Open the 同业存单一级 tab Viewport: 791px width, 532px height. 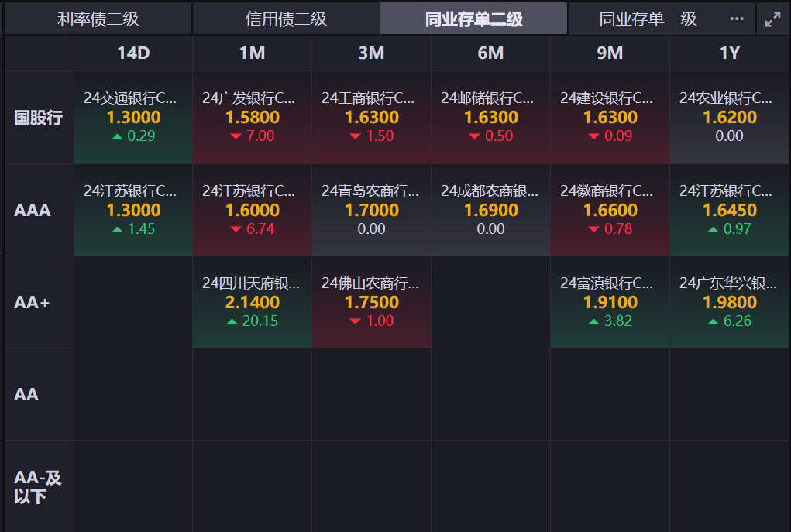coord(648,19)
